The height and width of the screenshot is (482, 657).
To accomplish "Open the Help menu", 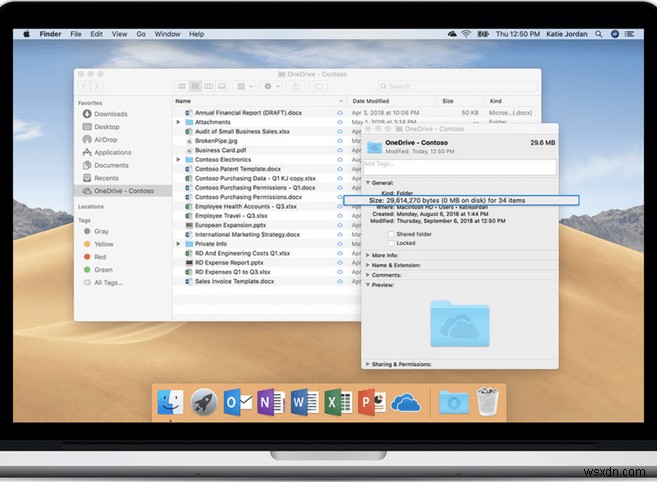I will point(197,34).
